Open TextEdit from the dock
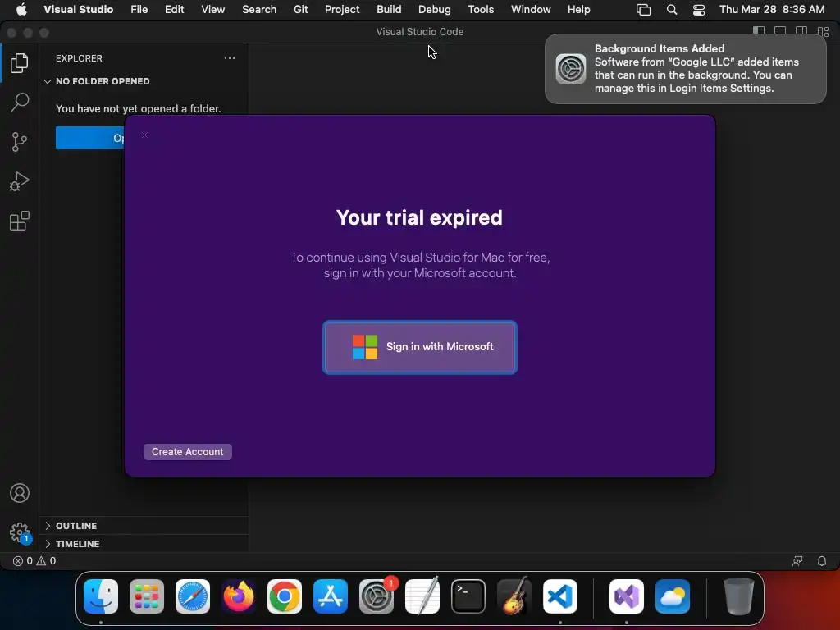The height and width of the screenshot is (630, 840). coord(422,596)
